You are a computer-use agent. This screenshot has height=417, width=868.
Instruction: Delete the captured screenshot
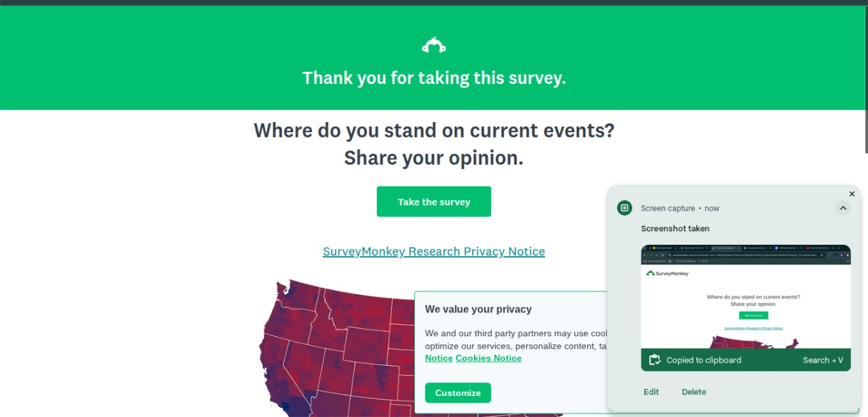[x=694, y=392]
